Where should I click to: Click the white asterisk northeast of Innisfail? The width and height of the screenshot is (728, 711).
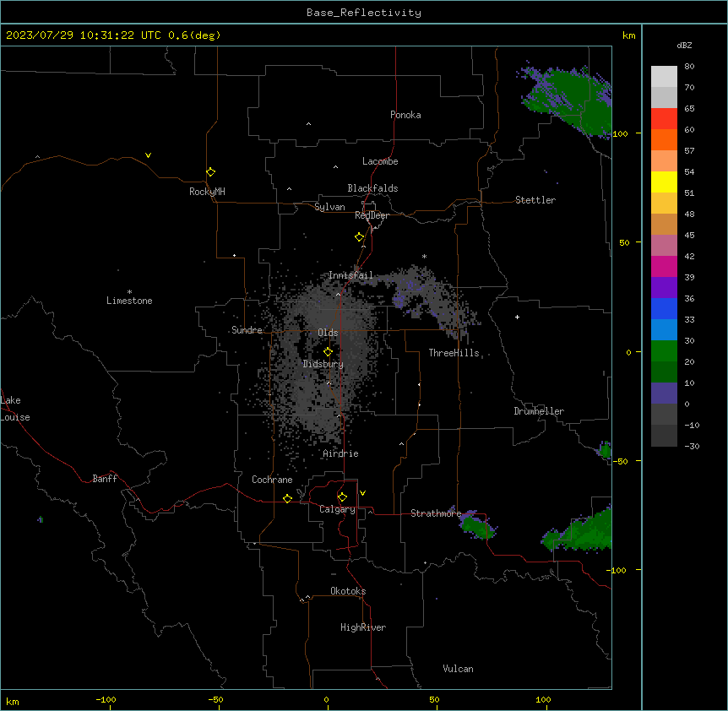pyautogui.click(x=424, y=256)
